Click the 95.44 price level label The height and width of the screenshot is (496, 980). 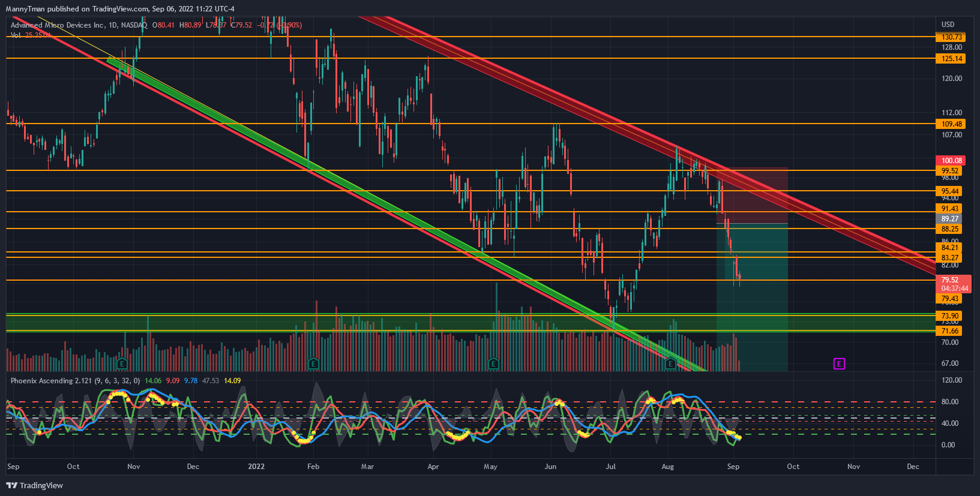(x=949, y=191)
